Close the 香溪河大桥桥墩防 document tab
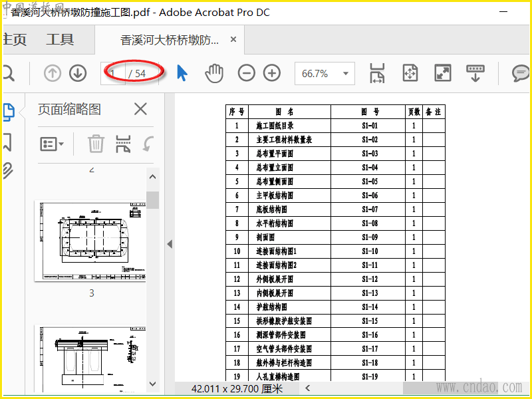Image resolution: width=532 pixels, height=399 pixels. pyautogui.click(x=233, y=39)
